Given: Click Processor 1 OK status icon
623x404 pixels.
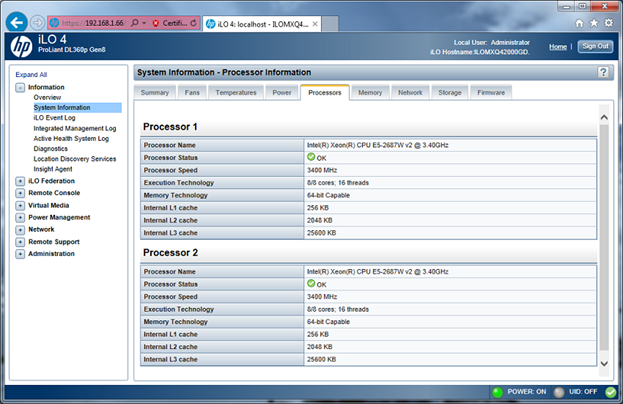Looking at the screenshot, I should [311, 157].
